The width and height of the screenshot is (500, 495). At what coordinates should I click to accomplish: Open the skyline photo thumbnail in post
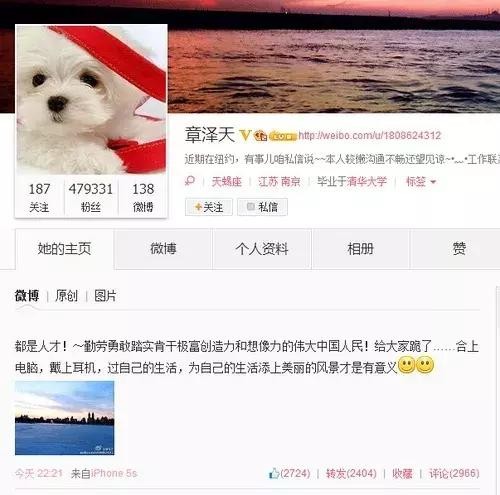tap(65, 418)
